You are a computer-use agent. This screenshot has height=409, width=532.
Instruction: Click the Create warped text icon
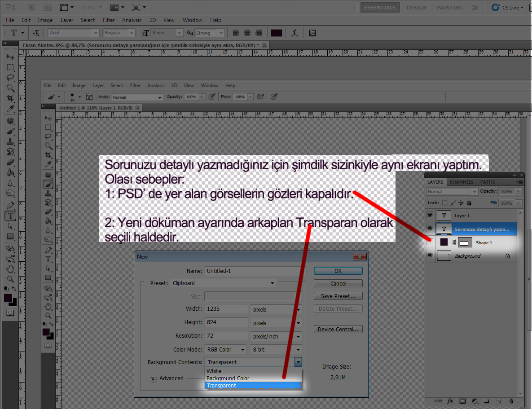(x=294, y=33)
